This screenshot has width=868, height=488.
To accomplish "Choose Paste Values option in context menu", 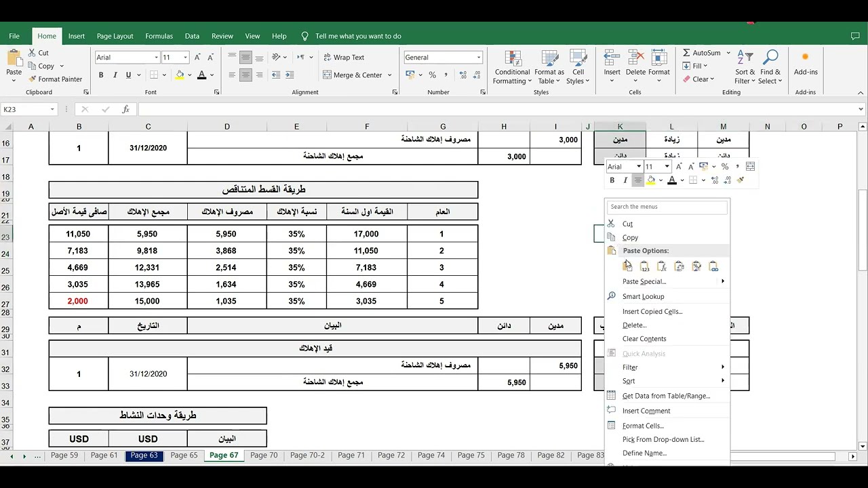I will coord(644,266).
